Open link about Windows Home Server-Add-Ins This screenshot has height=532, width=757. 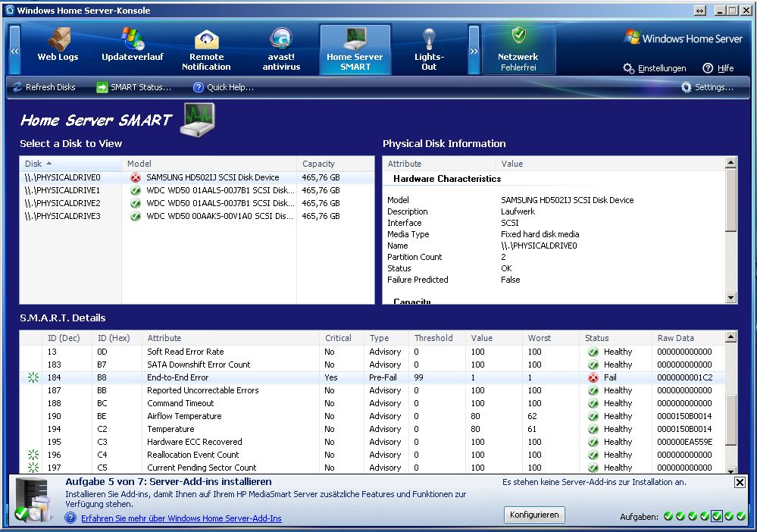point(182,518)
